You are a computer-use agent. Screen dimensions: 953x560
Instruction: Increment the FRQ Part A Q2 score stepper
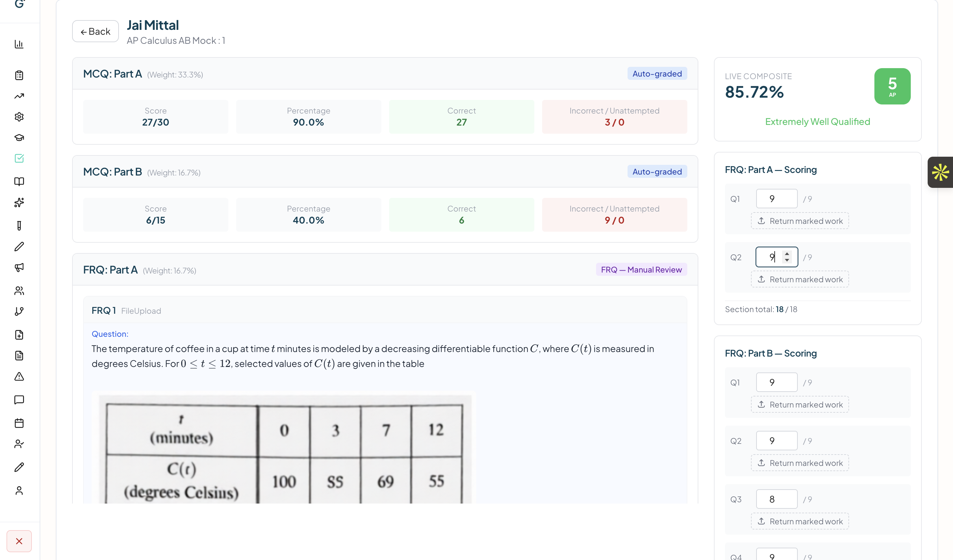787,253
